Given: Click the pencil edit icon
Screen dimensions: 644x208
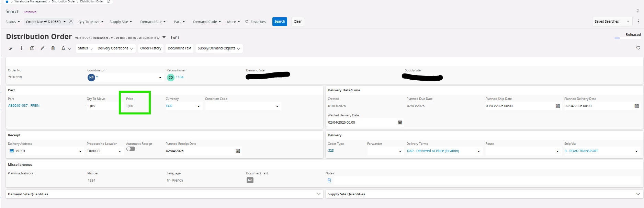Looking at the screenshot, I should 43,48.
